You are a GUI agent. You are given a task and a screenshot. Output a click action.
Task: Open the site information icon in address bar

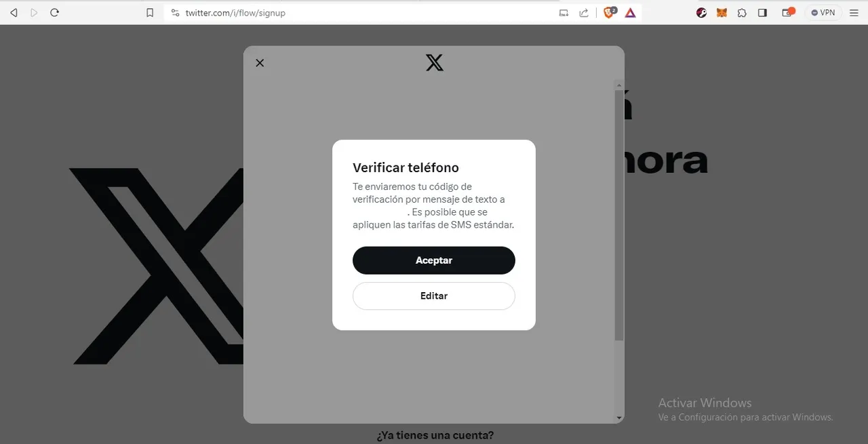(x=175, y=13)
